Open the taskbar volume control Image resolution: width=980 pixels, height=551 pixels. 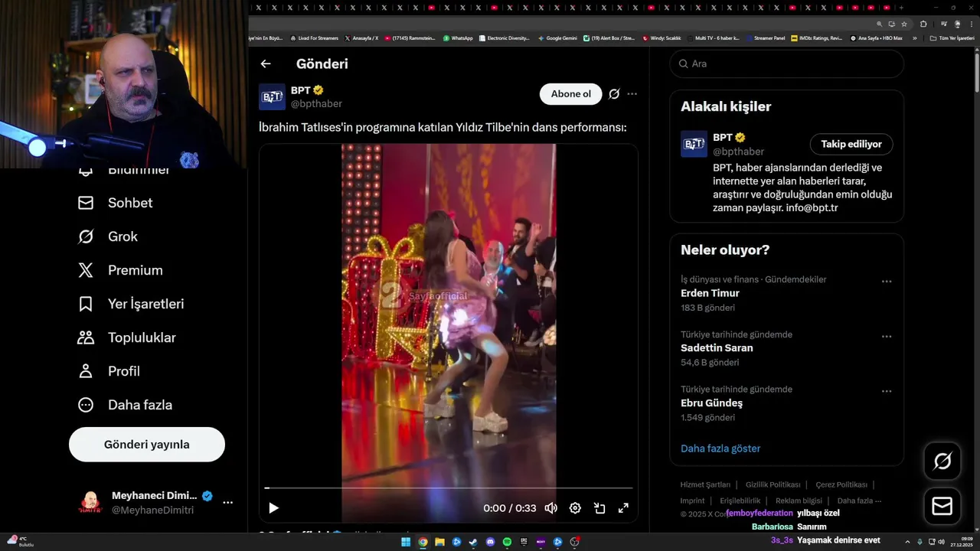pyautogui.click(x=942, y=542)
